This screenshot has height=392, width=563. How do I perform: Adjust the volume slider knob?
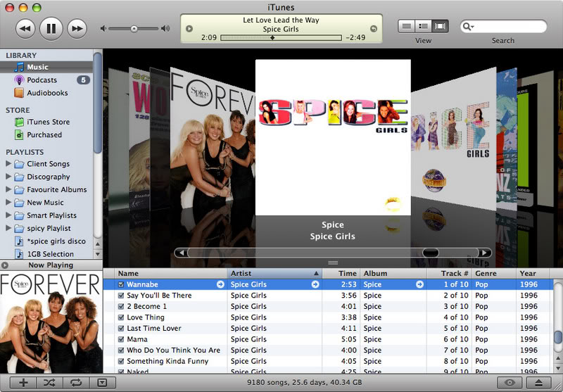[134, 29]
